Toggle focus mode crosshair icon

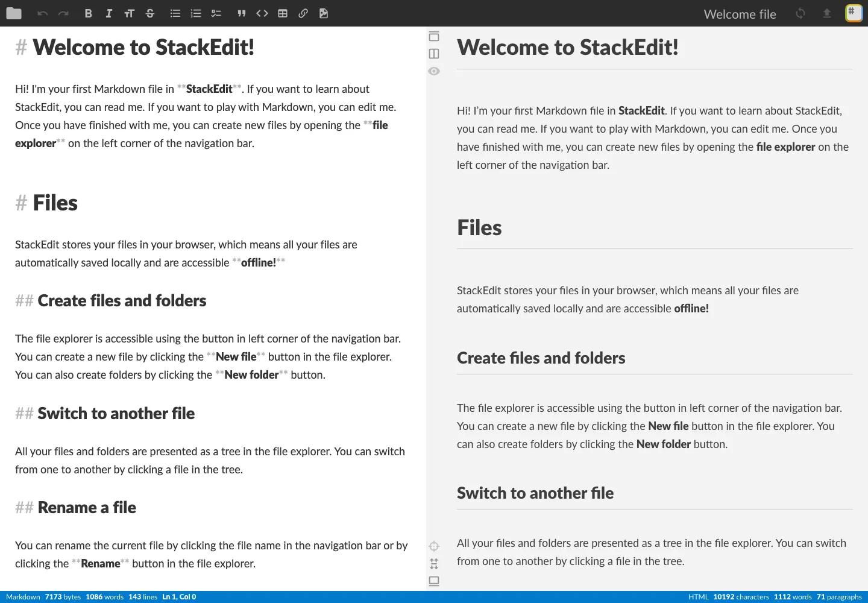[434, 546]
